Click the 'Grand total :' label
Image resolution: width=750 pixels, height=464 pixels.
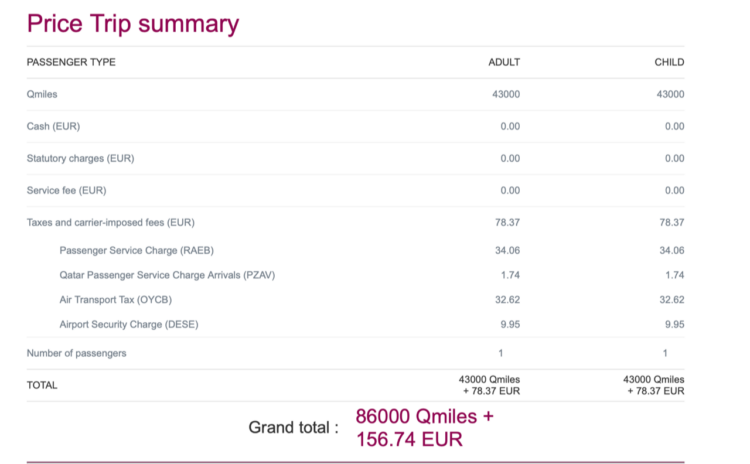coord(294,427)
